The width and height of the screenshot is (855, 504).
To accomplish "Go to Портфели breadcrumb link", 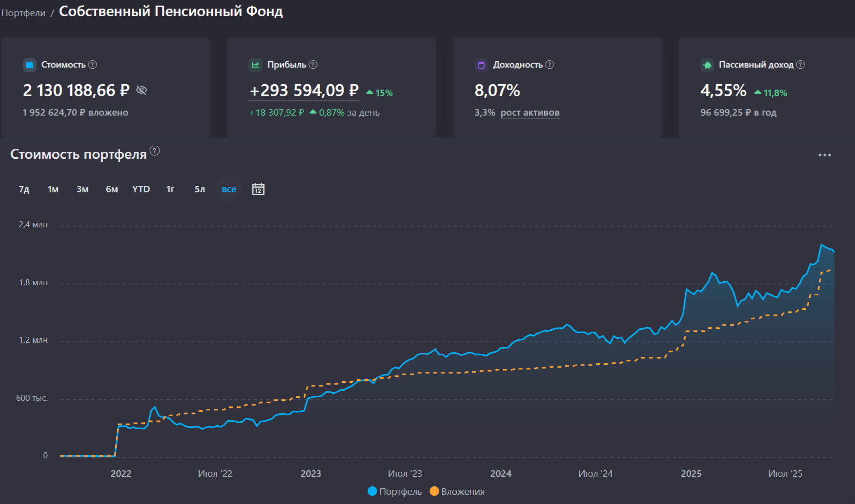I will (x=23, y=13).
